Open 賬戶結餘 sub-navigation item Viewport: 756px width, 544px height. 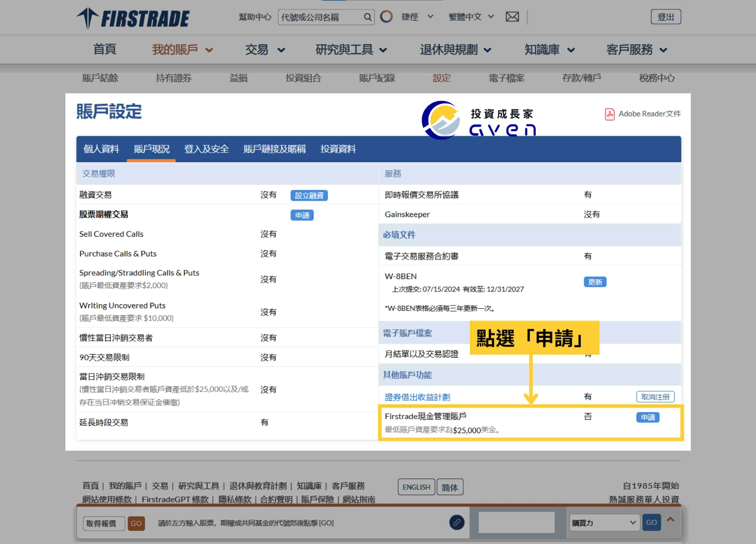(x=100, y=78)
